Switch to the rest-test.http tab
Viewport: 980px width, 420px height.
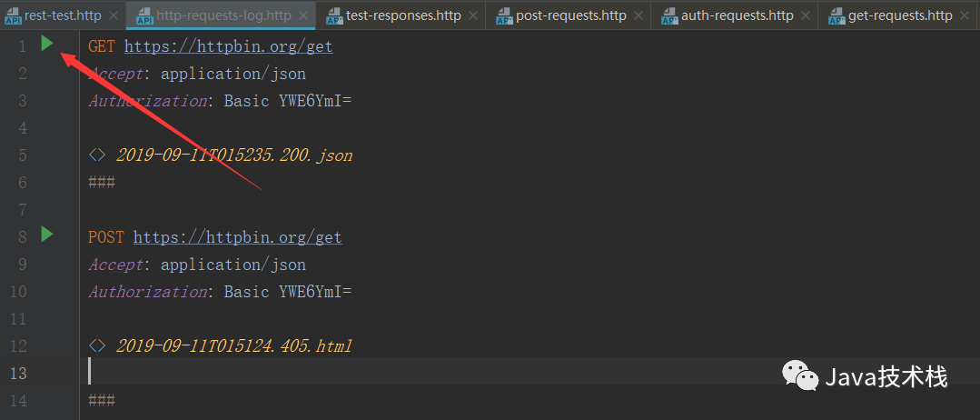point(63,15)
